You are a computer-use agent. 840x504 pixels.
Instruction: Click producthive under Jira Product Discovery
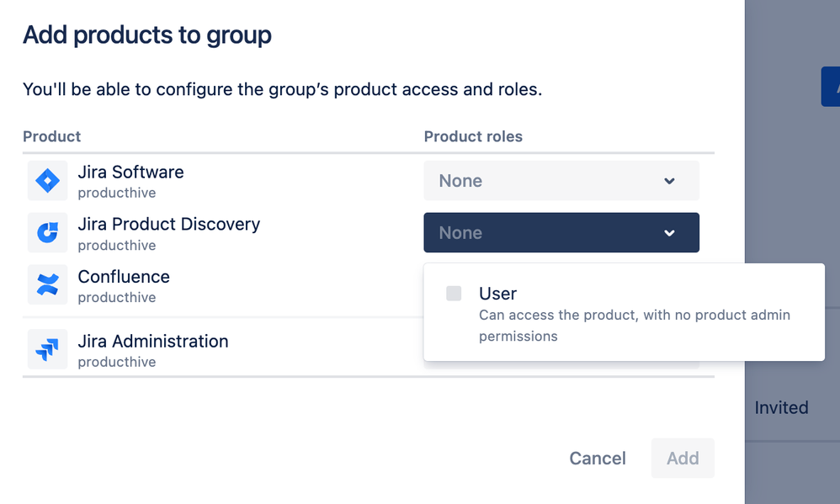(x=117, y=246)
